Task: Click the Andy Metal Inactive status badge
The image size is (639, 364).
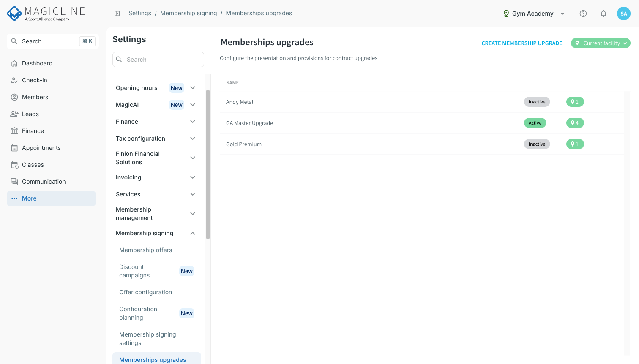Action: pos(537,102)
